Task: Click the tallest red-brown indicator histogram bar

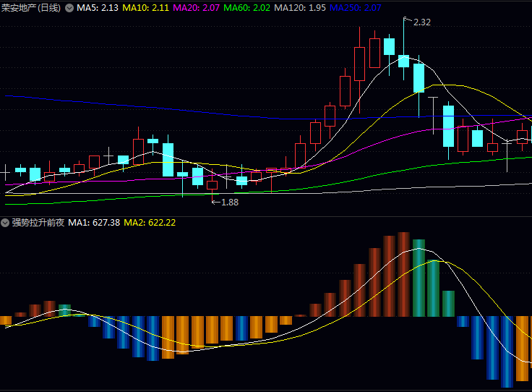Action: pos(404,274)
